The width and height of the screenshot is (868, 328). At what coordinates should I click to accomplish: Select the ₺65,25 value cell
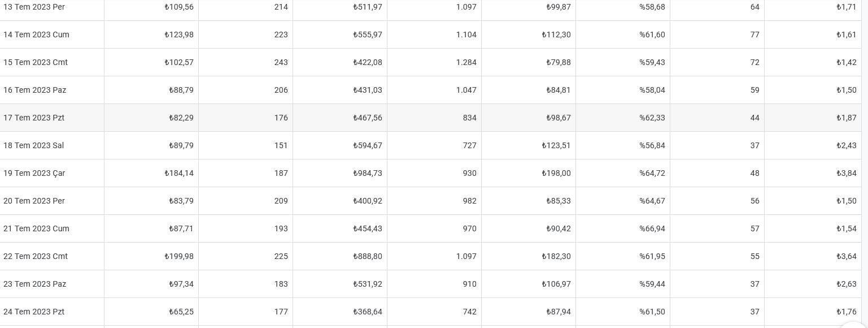click(151, 312)
